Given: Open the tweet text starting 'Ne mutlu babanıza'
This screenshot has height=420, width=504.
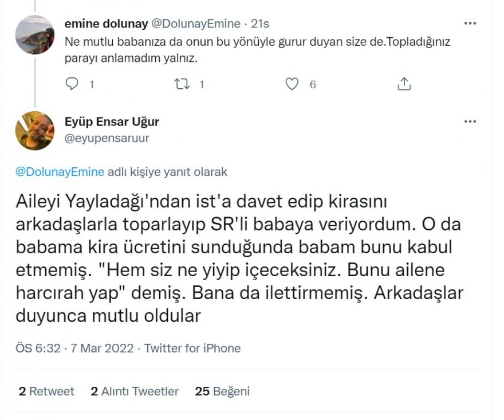Looking at the screenshot, I should [200, 51].
